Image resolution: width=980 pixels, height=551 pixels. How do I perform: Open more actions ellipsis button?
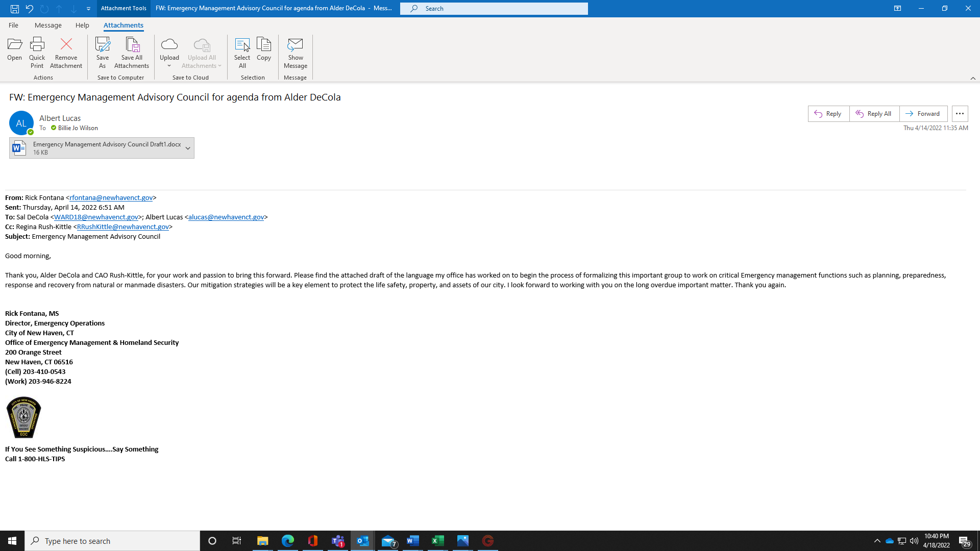click(960, 114)
